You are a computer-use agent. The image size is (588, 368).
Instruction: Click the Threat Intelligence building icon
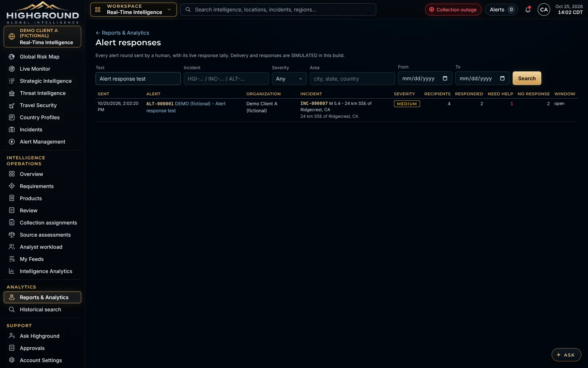pyautogui.click(x=12, y=93)
